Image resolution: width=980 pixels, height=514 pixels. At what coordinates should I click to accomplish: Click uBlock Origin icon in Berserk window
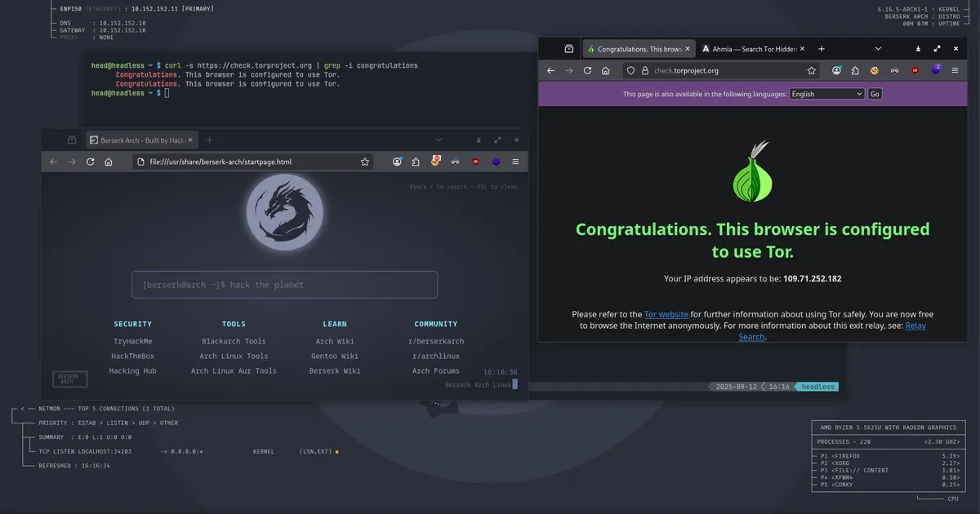(x=475, y=162)
